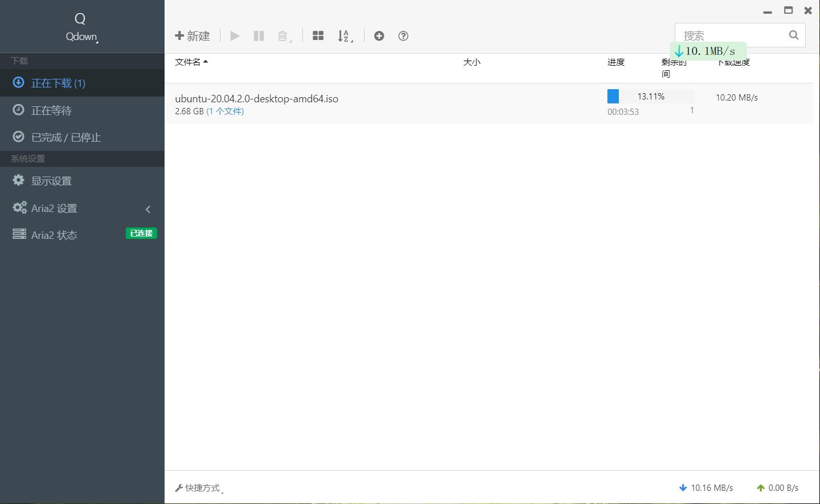Click the 新建 button to add a download

[193, 35]
